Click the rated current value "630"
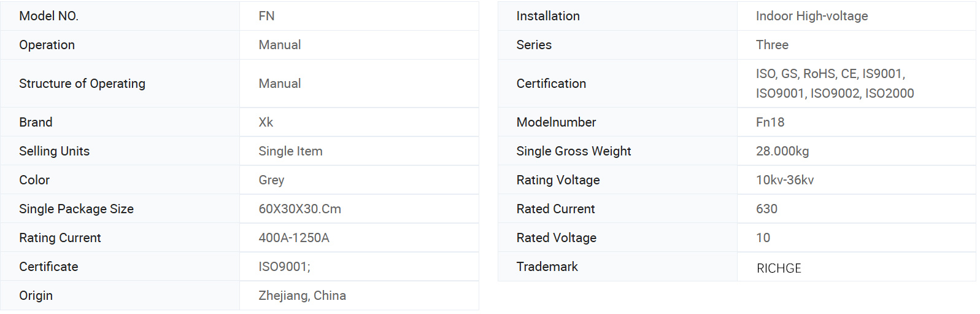This screenshot has width=980, height=314. tap(766, 209)
